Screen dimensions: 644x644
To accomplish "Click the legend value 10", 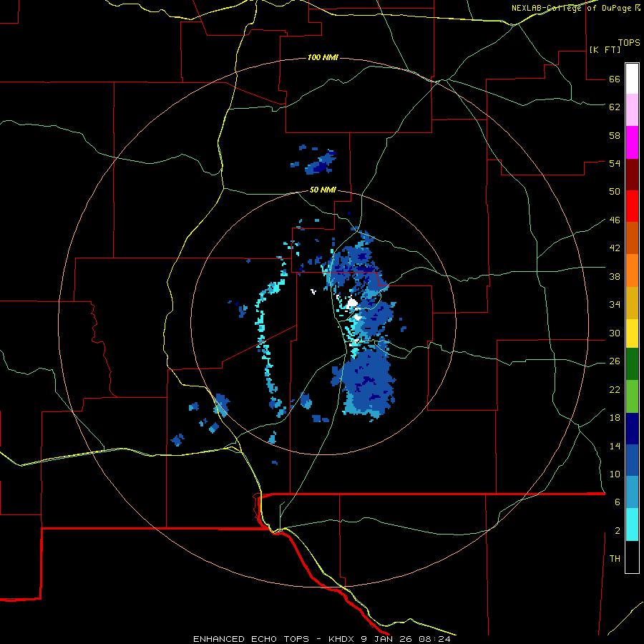I will (615, 474).
